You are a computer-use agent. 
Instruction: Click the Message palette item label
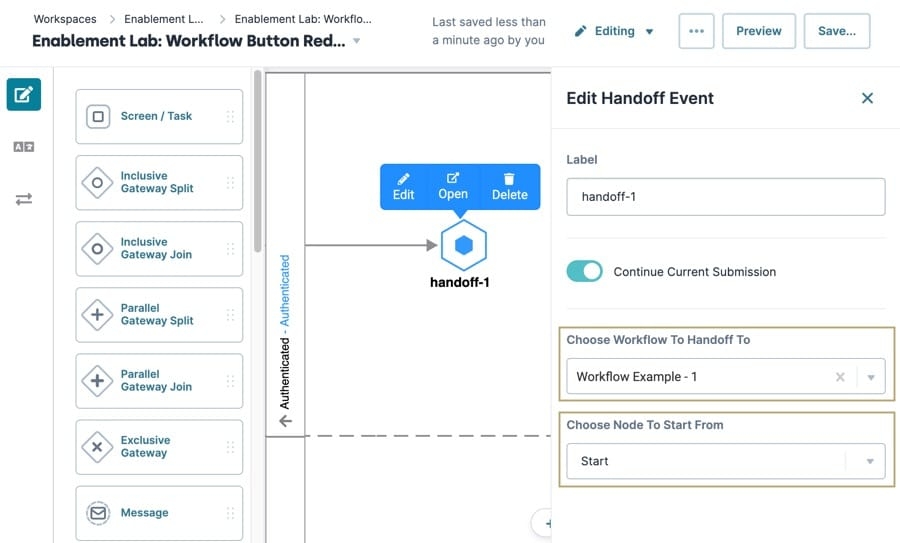point(145,513)
